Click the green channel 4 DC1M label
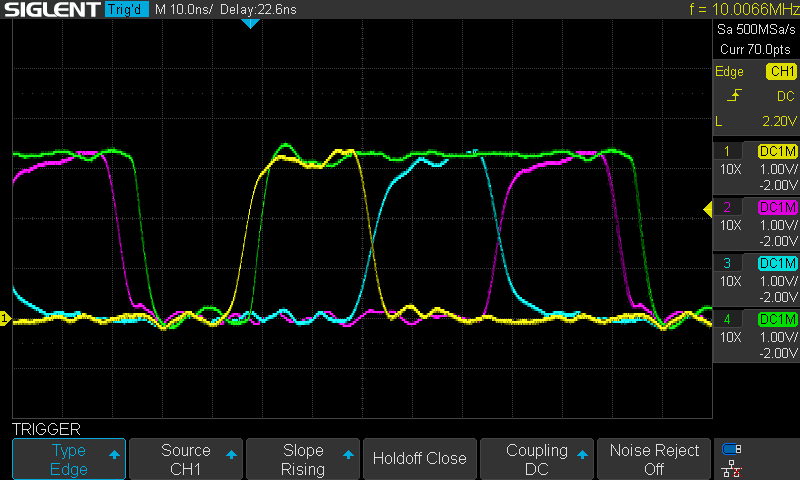Screen dimensions: 800x480 tap(779, 319)
